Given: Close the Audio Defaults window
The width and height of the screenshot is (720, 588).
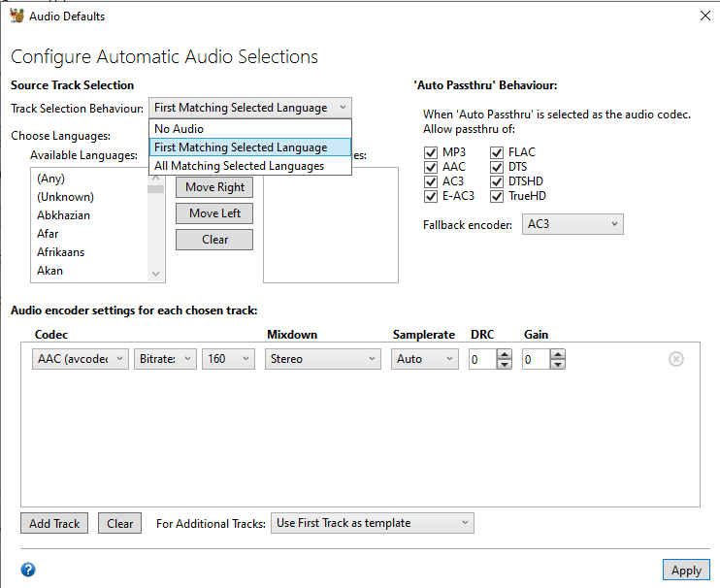Looking at the screenshot, I should pyautogui.click(x=704, y=16).
